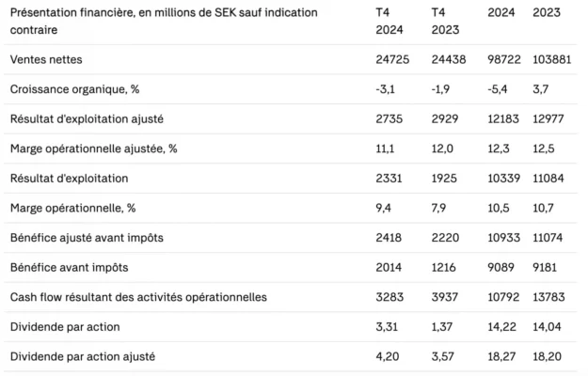The image size is (588, 376).
Task: Click the adjusted operating result 12183
Action: click(503, 118)
